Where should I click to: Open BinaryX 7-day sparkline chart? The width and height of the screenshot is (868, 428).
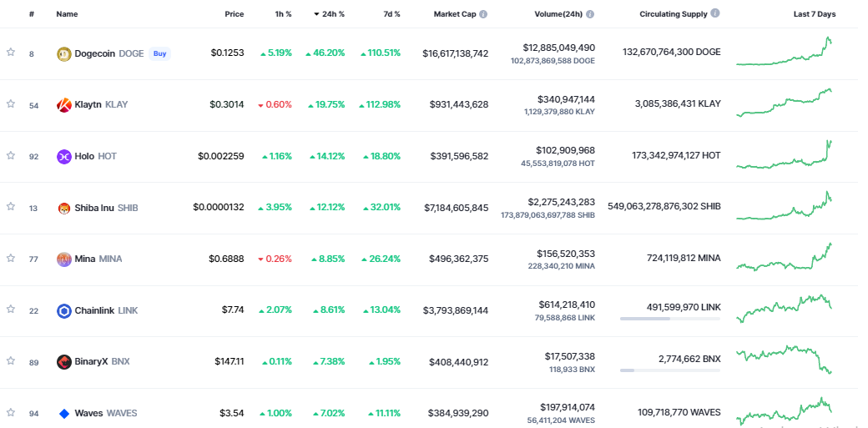(784, 360)
